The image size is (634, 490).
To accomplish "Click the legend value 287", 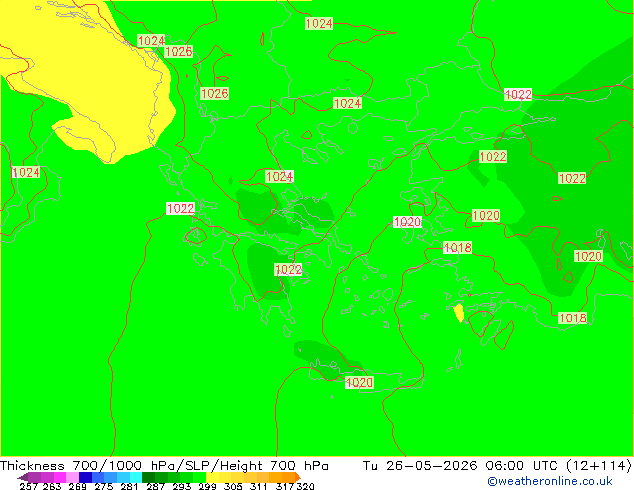I will tap(155, 486).
